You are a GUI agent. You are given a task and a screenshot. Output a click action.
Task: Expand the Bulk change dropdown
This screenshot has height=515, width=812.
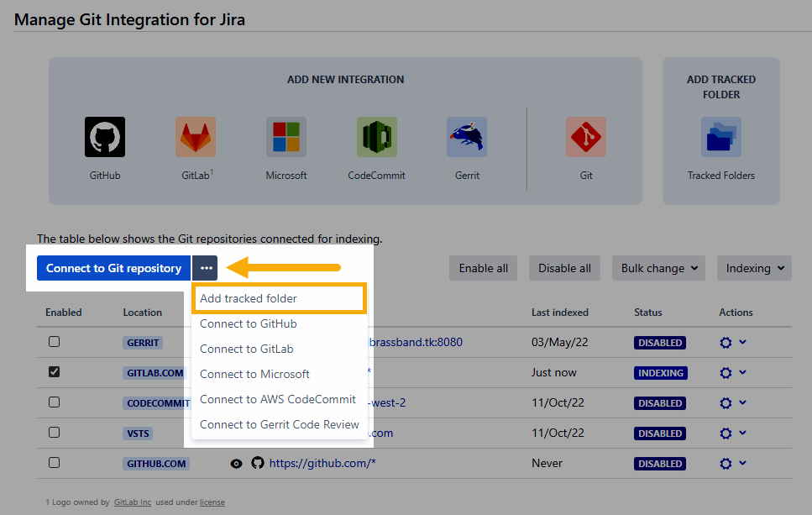click(x=658, y=268)
